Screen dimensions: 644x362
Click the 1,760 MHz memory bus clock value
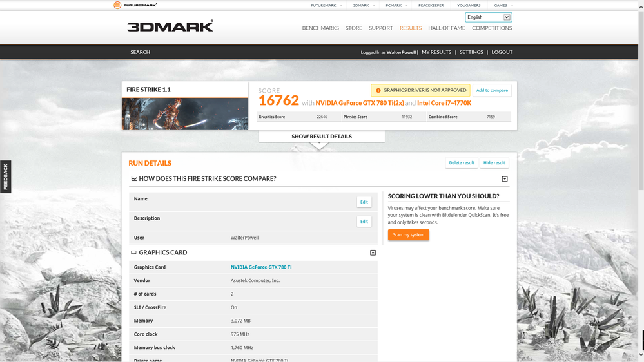(x=242, y=348)
